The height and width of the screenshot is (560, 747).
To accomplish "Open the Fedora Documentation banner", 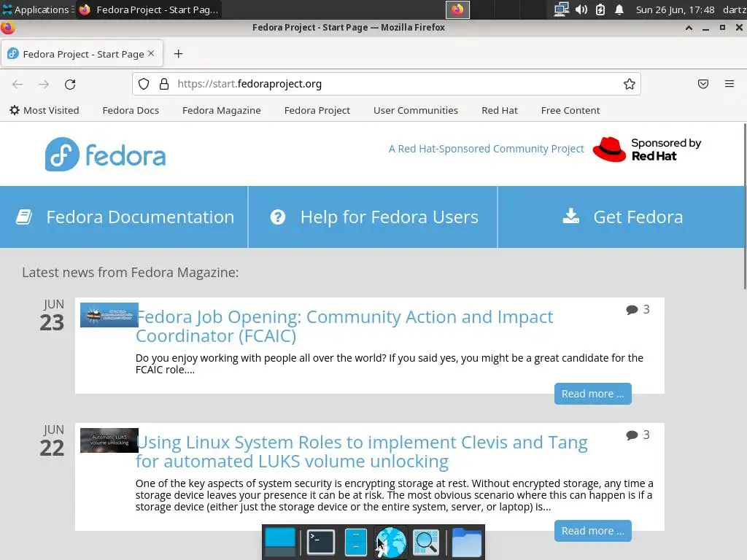I will click(124, 217).
